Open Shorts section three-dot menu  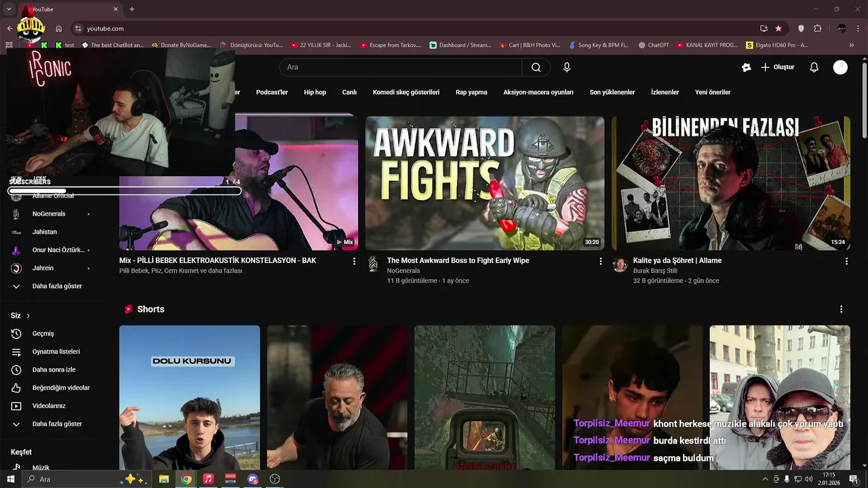(x=841, y=309)
